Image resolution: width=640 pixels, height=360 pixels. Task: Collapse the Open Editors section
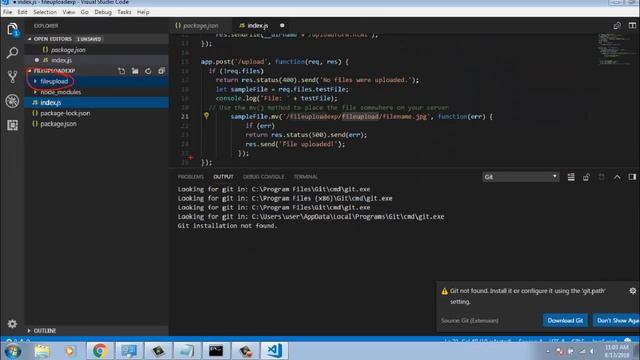point(29,39)
